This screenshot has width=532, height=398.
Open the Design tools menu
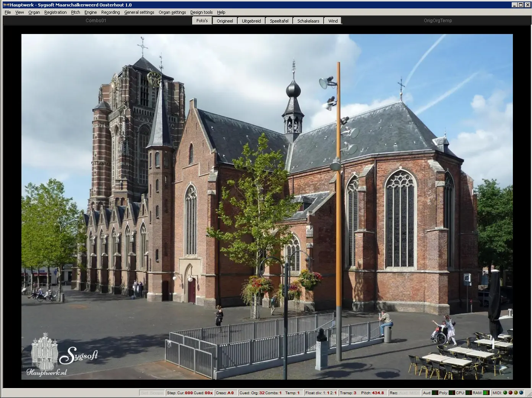(x=201, y=12)
